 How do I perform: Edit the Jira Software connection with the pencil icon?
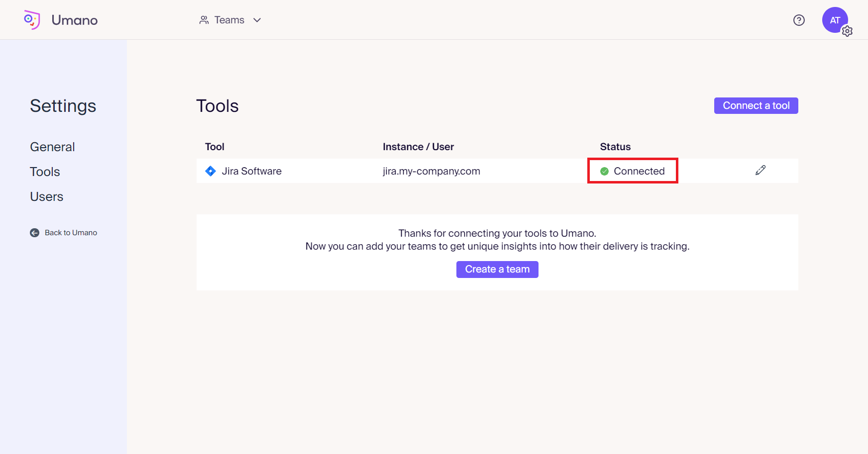click(760, 171)
